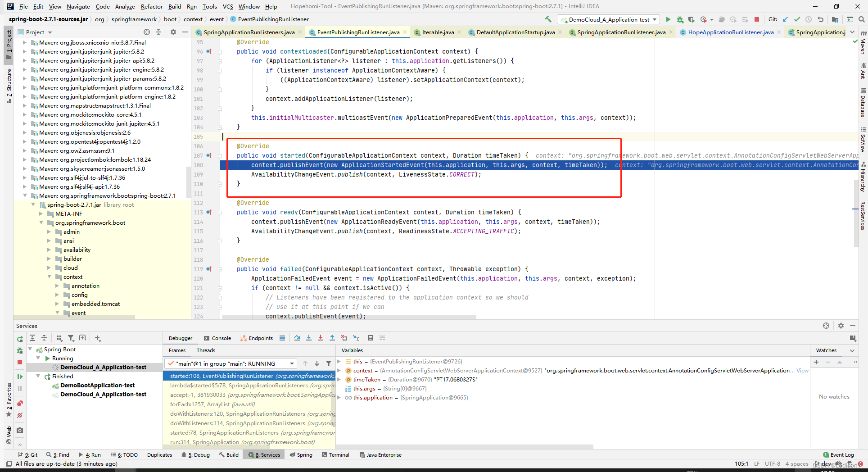
Task: Open the thread selector showing main RUNNING
Action: click(x=231, y=363)
